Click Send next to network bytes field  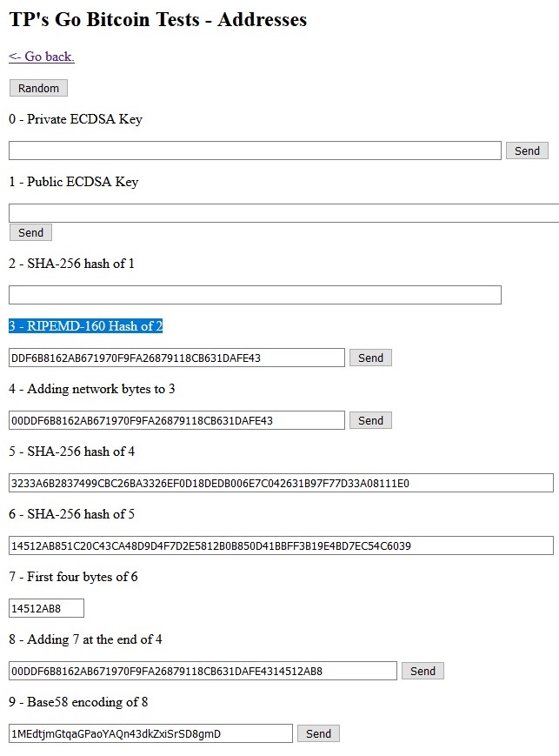(x=370, y=420)
